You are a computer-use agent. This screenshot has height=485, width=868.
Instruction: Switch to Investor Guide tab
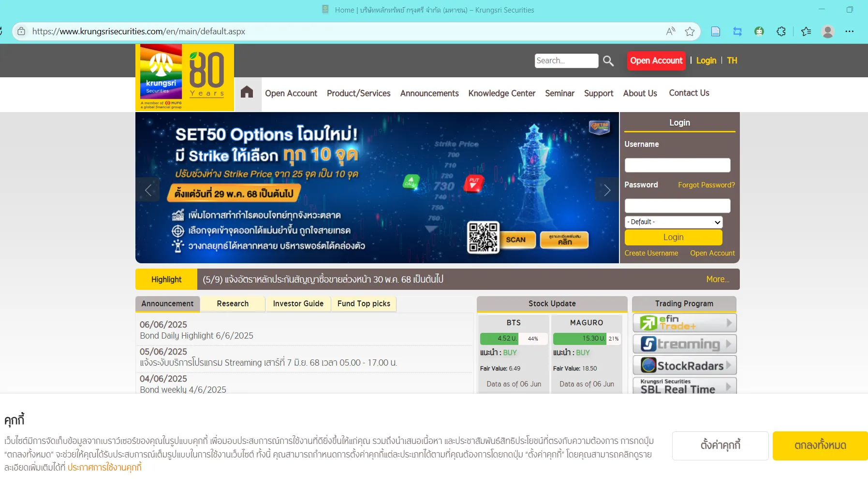[298, 304]
